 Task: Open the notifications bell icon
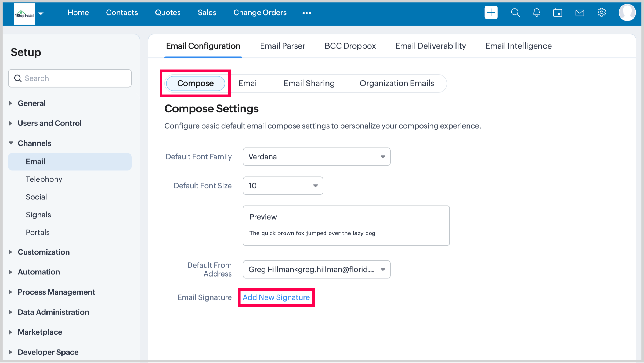(x=537, y=13)
